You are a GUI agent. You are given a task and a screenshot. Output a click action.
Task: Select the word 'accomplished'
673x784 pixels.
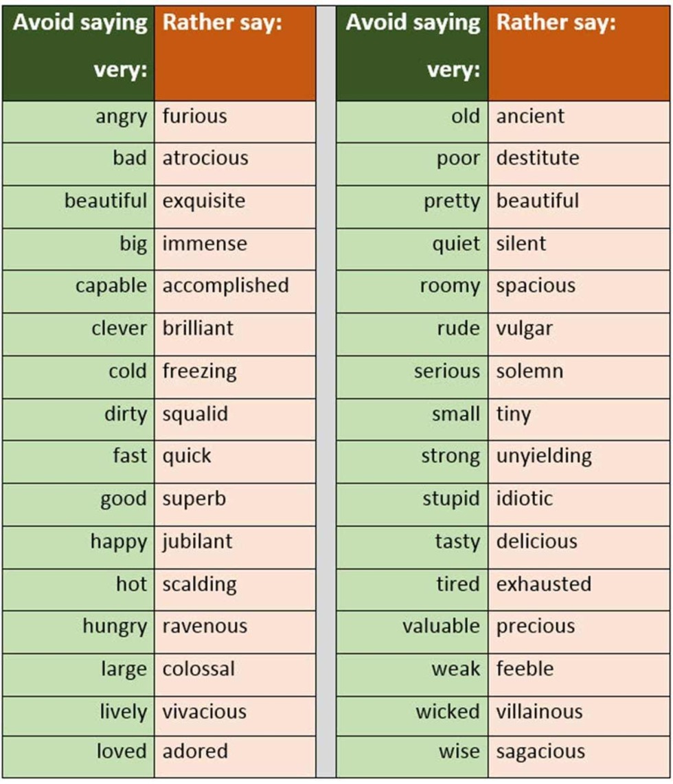click(x=225, y=286)
